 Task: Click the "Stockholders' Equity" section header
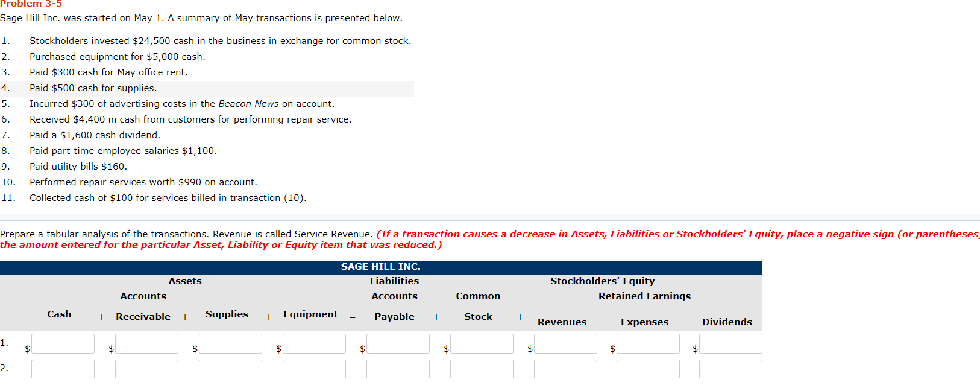click(x=602, y=281)
